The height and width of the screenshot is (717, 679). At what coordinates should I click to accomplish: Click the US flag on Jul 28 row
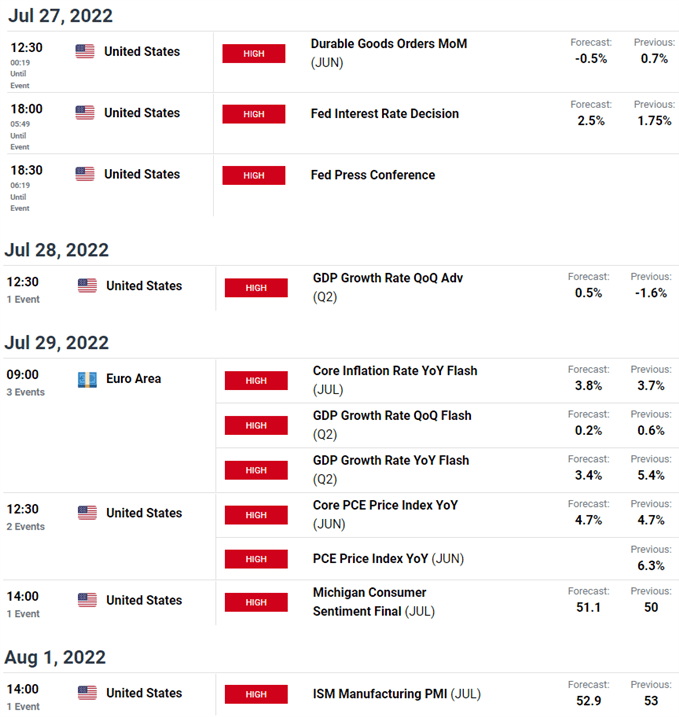click(x=87, y=285)
